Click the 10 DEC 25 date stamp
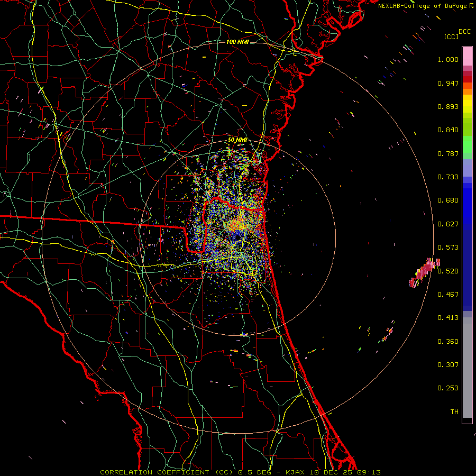The image size is (476, 476). 331,472
